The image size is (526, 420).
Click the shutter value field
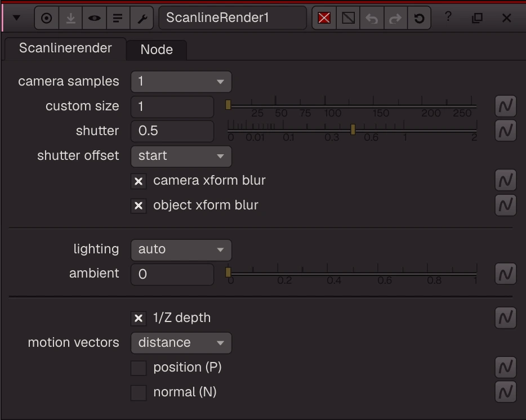[172, 131]
